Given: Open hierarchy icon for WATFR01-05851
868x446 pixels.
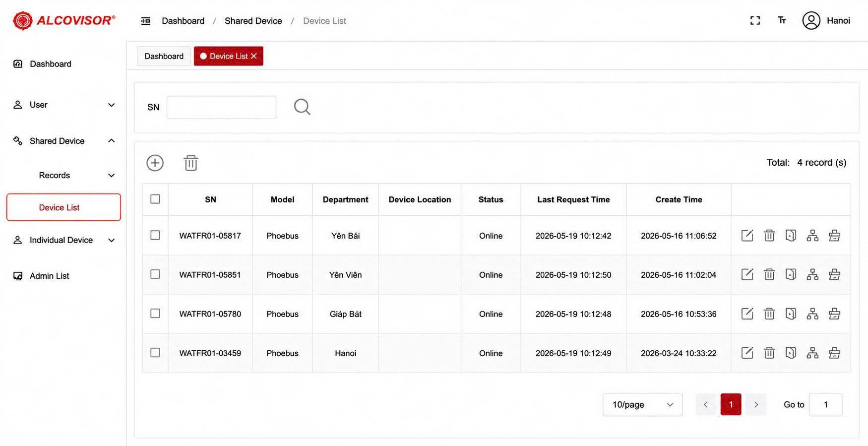Looking at the screenshot, I should 812,274.
